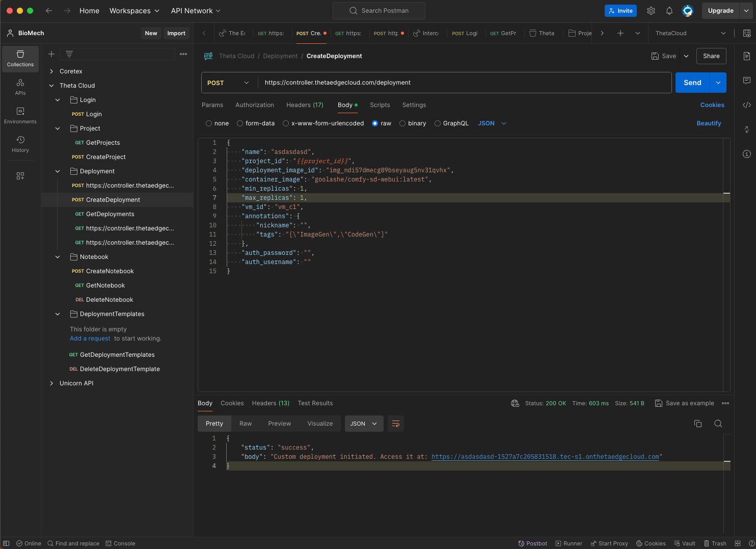Toggle the response word wrap icon
The width and height of the screenshot is (756, 549).
click(396, 424)
